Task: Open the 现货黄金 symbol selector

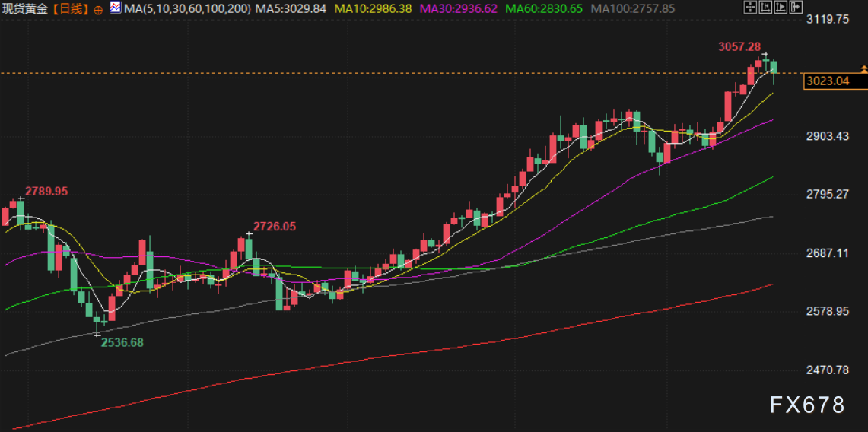Action: pos(26,9)
